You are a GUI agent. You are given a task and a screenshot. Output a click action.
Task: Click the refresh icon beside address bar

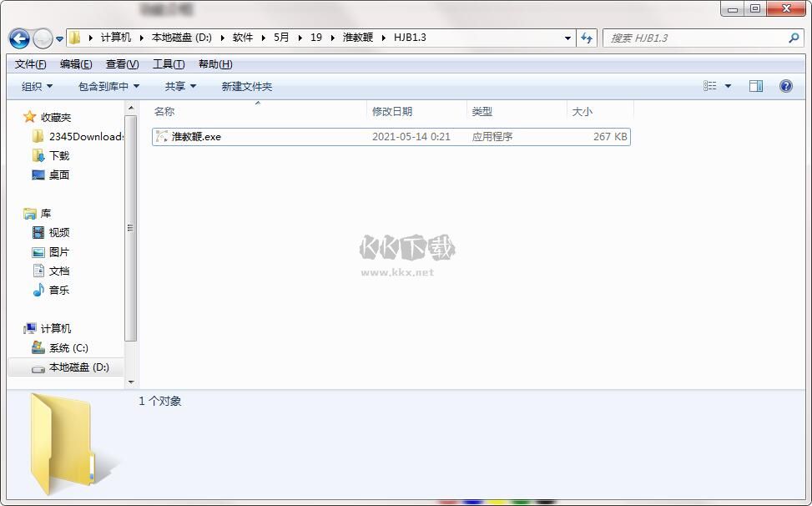click(x=587, y=38)
